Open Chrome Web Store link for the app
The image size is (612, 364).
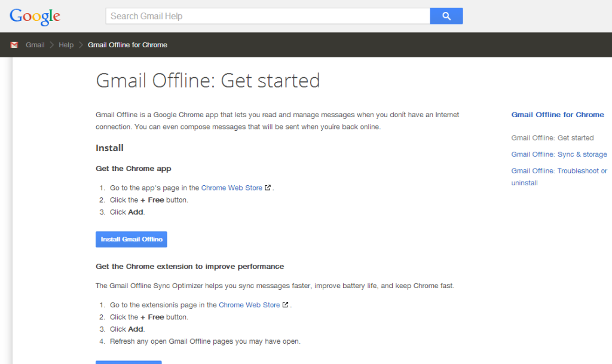point(231,188)
